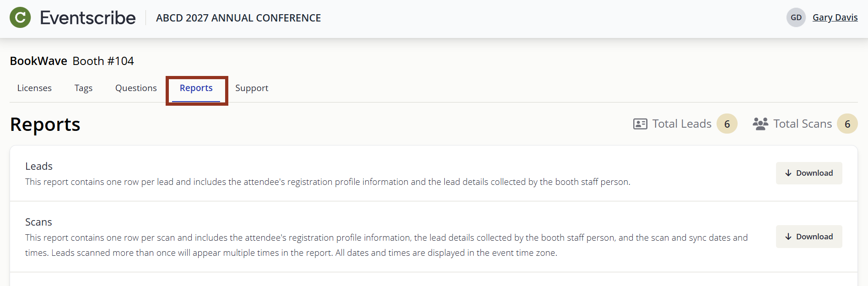
Task: Switch to the Licenses tab
Action: pyautogui.click(x=34, y=88)
